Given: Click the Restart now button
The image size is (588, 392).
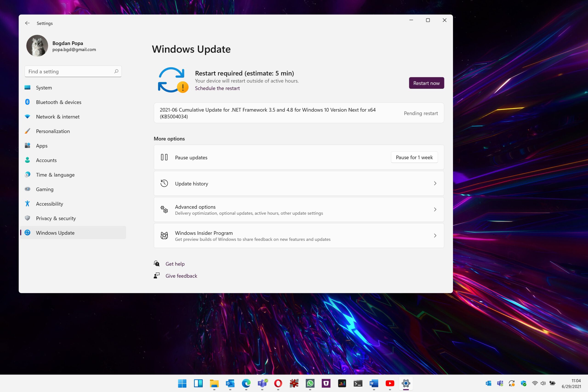Looking at the screenshot, I should (x=426, y=83).
